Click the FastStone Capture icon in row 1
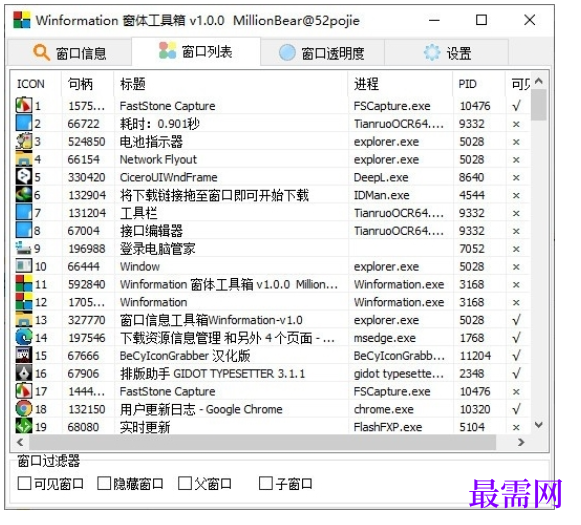 24,105
